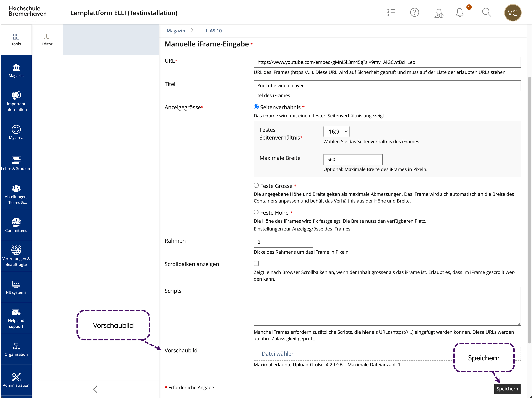The width and height of the screenshot is (532, 398).
Task: Click the Maximale Breite input field
Action: click(353, 160)
